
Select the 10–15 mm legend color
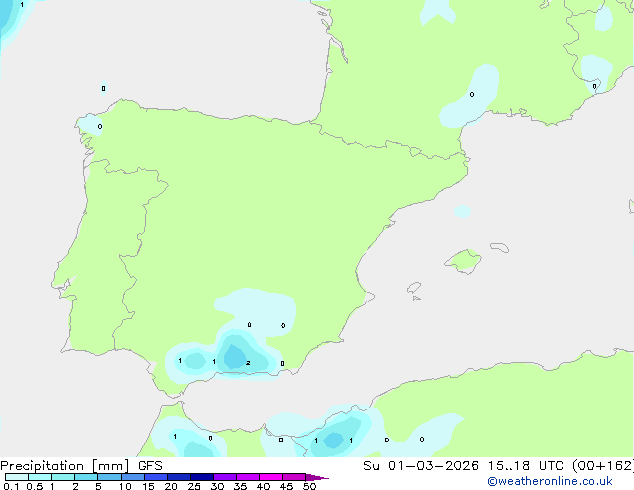(132, 477)
